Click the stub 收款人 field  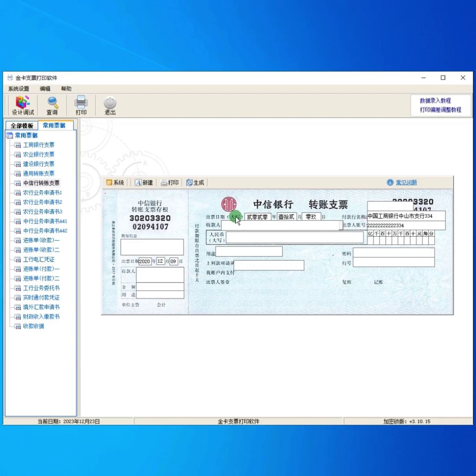[160, 275]
